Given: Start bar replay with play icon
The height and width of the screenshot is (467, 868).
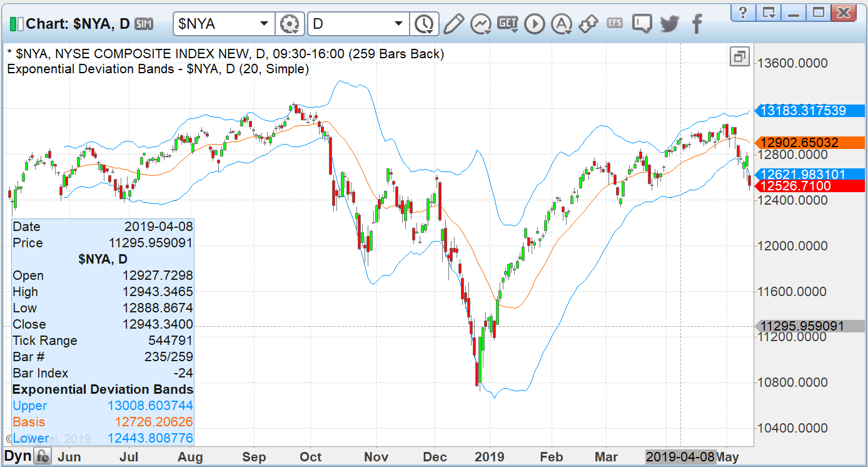Looking at the screenshot, I should (x=535, y=24).
